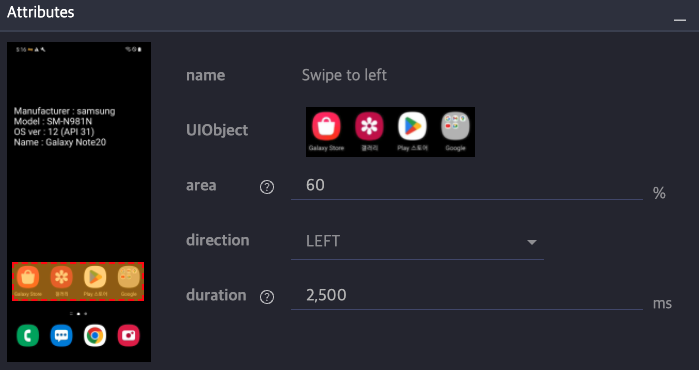Click the help icon next to duration

(267, 297)
